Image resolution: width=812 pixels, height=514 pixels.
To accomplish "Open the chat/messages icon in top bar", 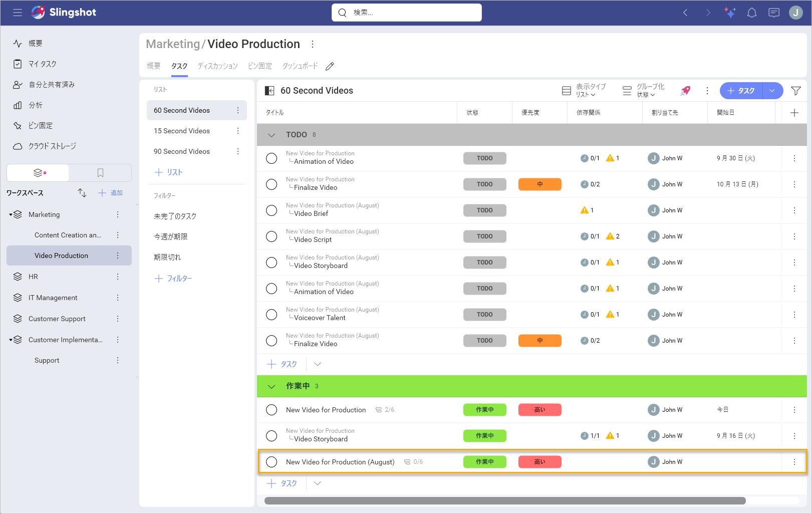I will point(773,13).
